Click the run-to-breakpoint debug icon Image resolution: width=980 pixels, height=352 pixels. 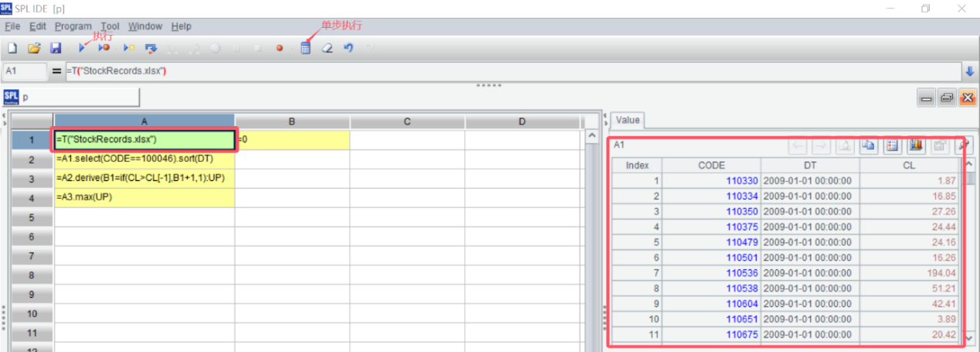point(104,48)
